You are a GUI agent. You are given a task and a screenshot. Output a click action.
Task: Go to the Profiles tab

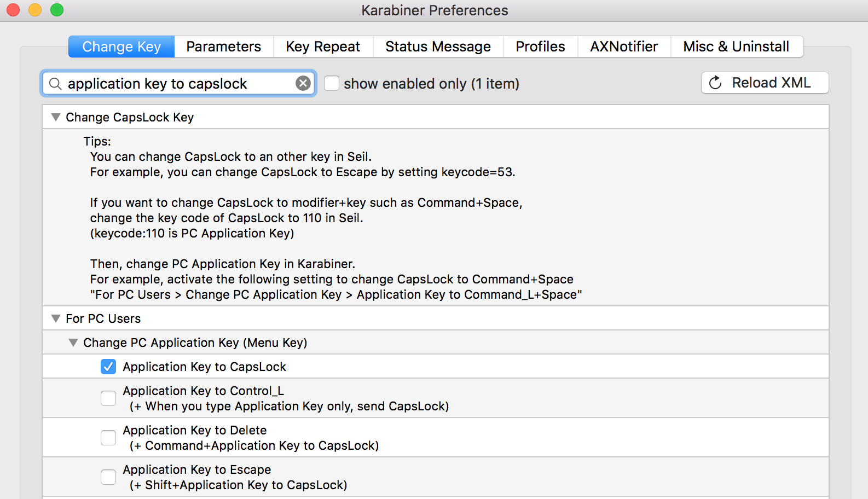540,47
